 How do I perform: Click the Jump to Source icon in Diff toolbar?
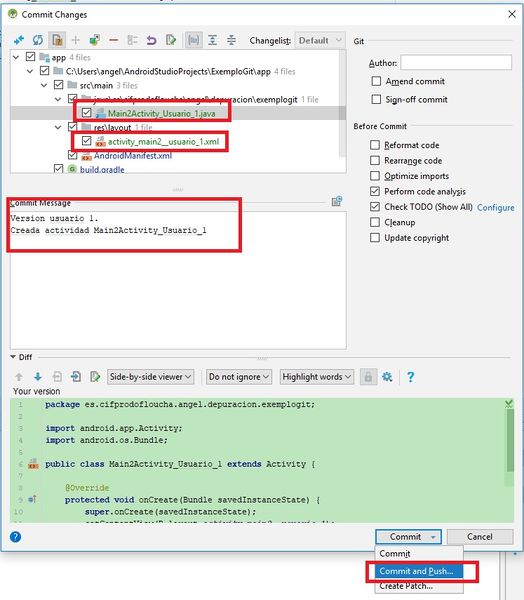tap(95, 377)
